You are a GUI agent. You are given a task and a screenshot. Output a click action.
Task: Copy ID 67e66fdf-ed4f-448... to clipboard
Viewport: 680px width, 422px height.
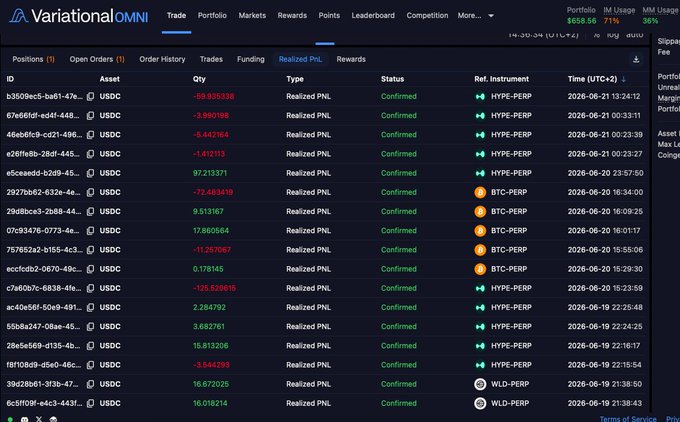click(90, 115)
